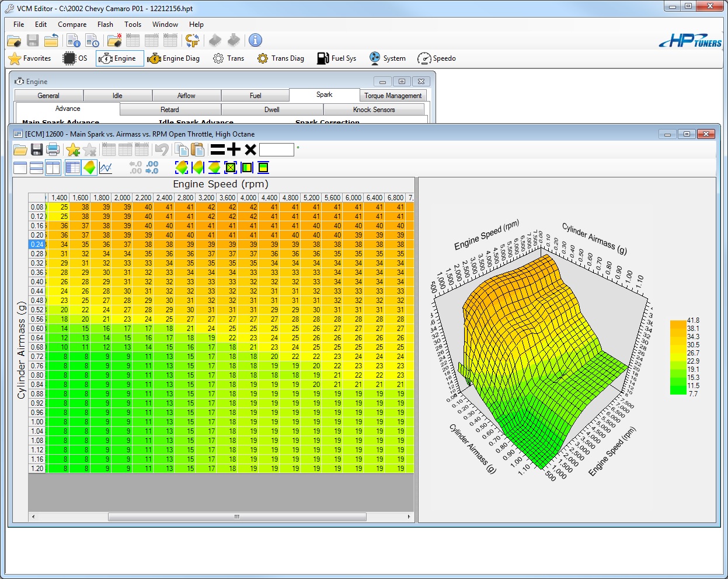Open the Edit menu

(41, 25)
